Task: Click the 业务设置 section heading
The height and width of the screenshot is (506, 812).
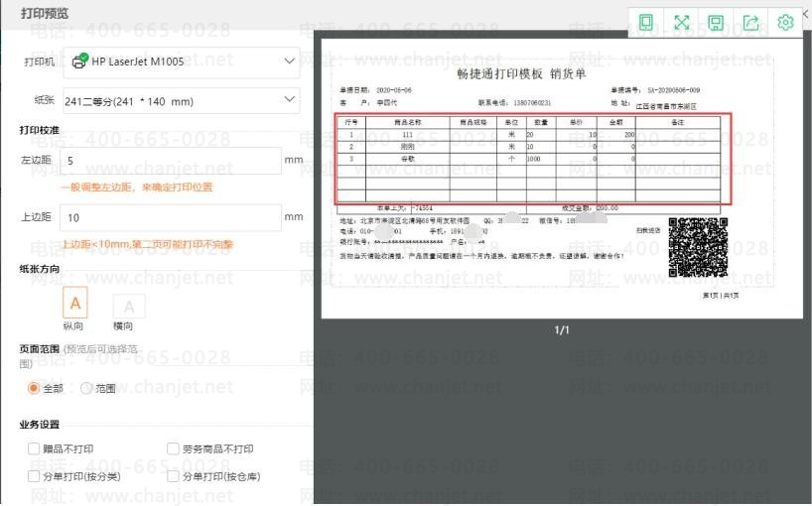Action: click(40, 425)
